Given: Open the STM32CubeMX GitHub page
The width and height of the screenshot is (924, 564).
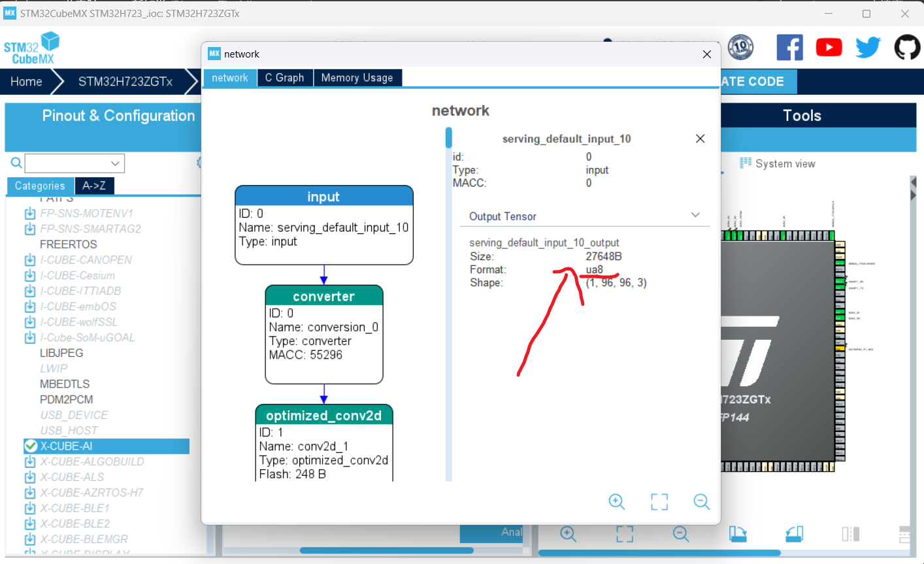Looking at the screenshot, I should 907,47.
